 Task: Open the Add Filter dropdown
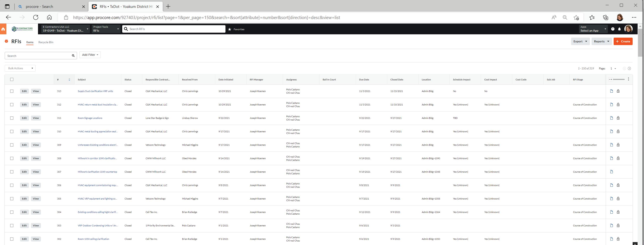(x=90, y=55)
